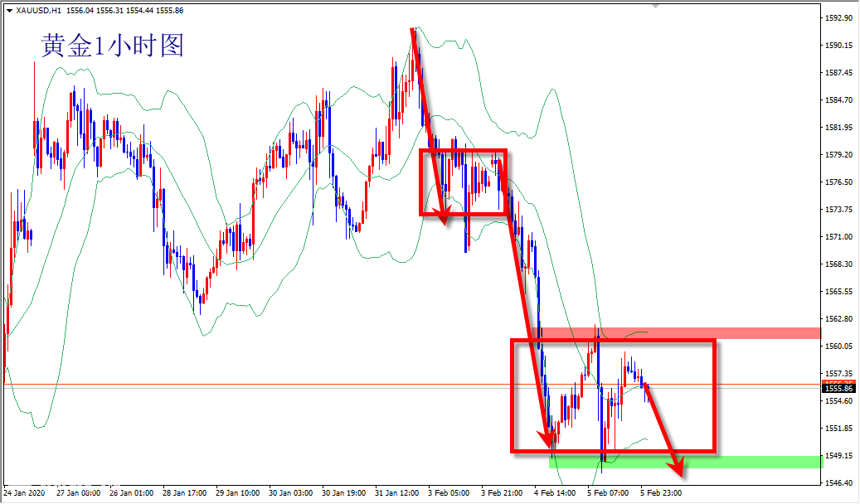Click the arrowhead pointing into green zone
This screenshot has height=504, width=860.
679,471
